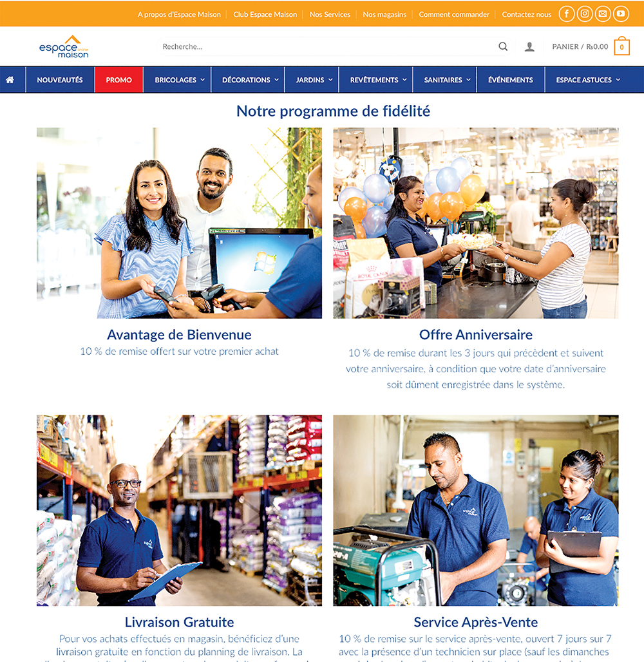Viewport: 644px width, 662px height.
Task: Click the Espace Maison logo
Action: 64,46
